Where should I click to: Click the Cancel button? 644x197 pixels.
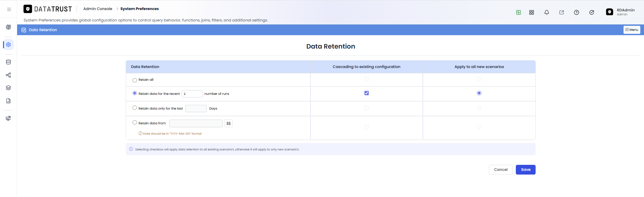(501, 170)
